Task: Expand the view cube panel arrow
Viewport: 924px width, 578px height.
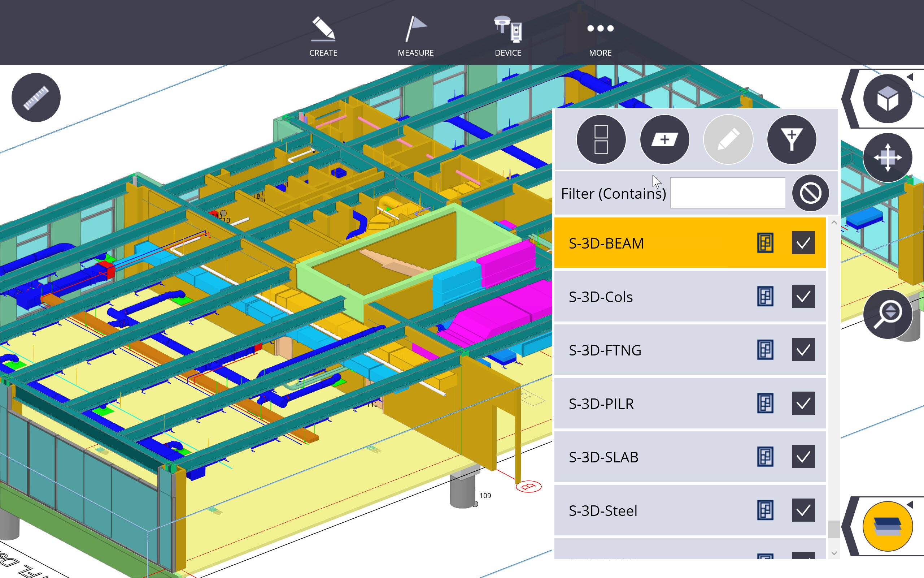Action: tap(911, 77)
